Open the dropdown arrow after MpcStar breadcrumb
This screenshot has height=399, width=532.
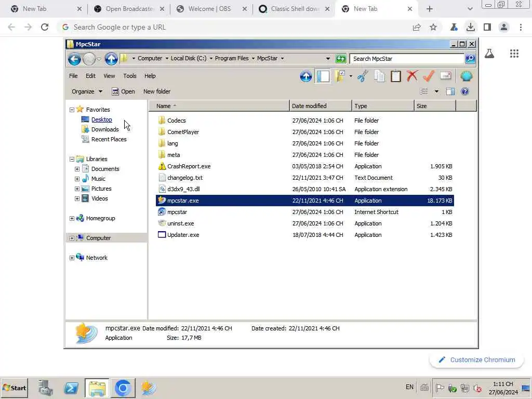click(x=282, y=58)
